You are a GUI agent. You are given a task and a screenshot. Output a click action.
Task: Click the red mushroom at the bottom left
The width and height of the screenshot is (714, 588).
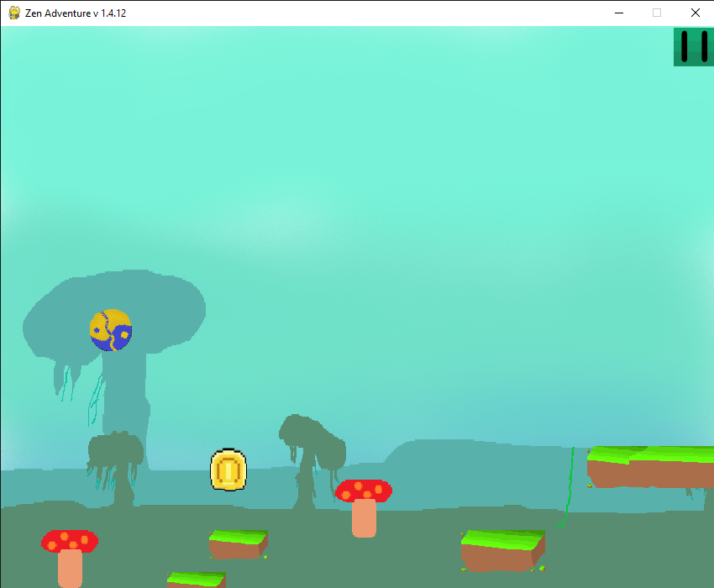(70, 559)
